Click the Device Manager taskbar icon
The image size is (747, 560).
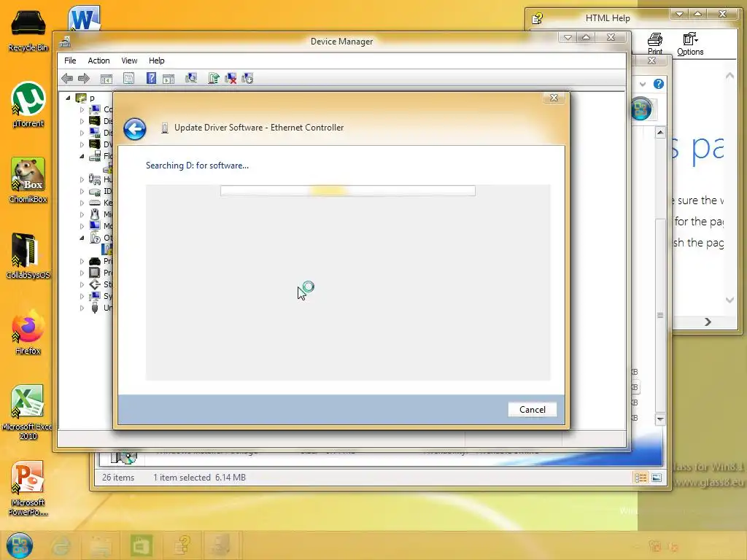(220, 545)
